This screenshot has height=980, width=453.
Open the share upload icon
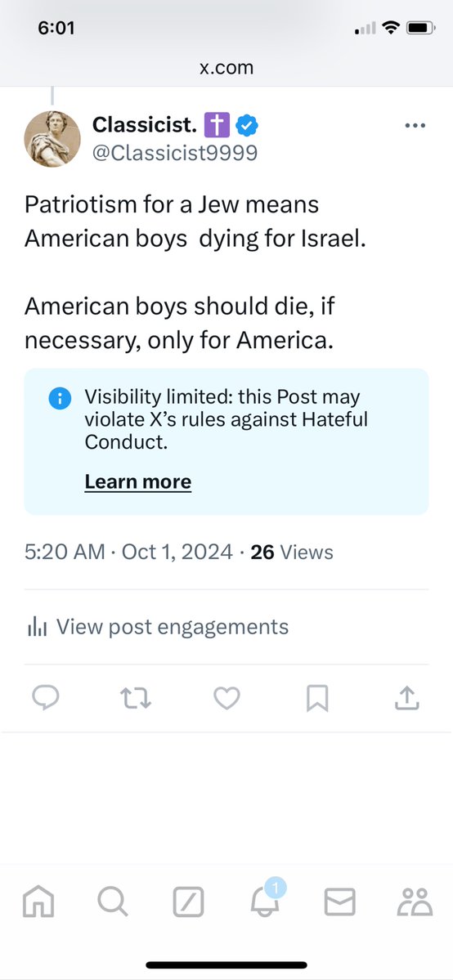point(406,698)
